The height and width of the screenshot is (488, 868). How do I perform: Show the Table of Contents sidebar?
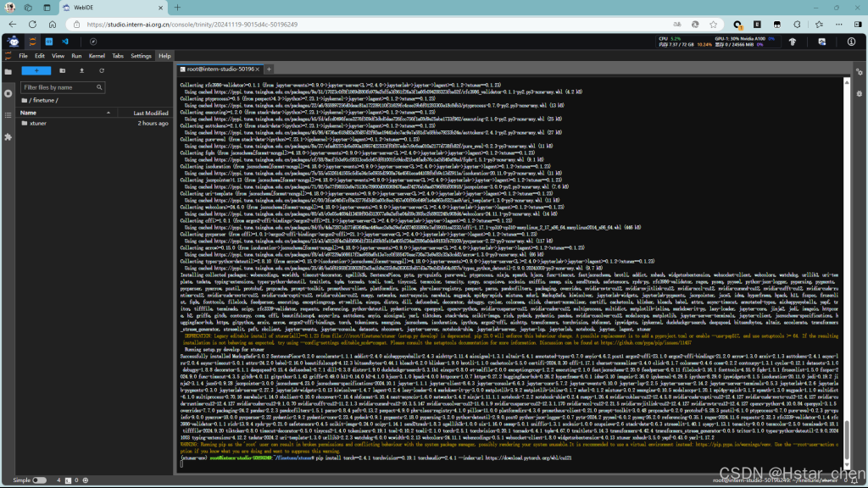[8, 115]
